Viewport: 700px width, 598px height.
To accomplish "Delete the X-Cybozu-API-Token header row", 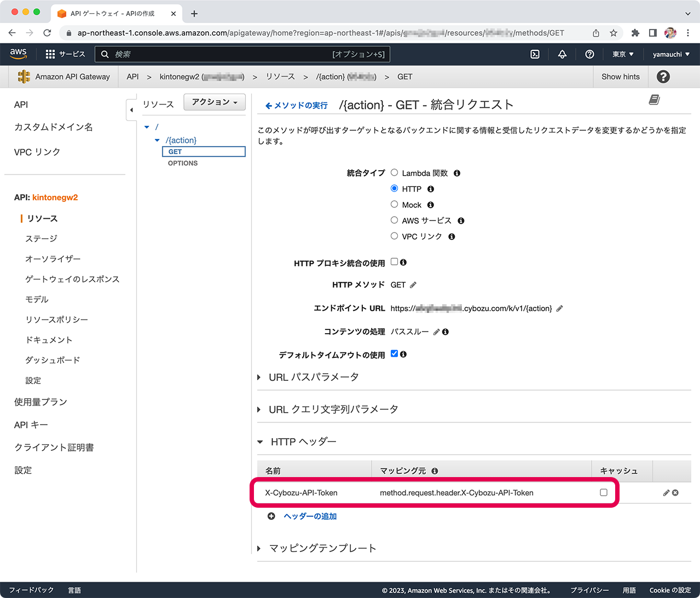I will coord(675,493).
